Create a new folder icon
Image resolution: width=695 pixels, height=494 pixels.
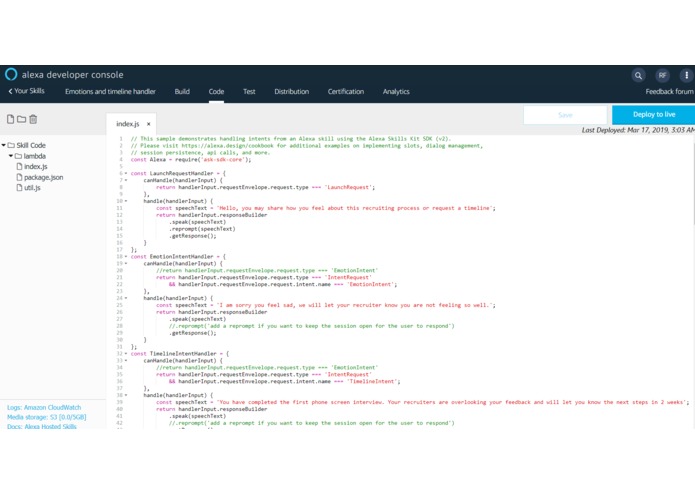(x=21, y=119)
